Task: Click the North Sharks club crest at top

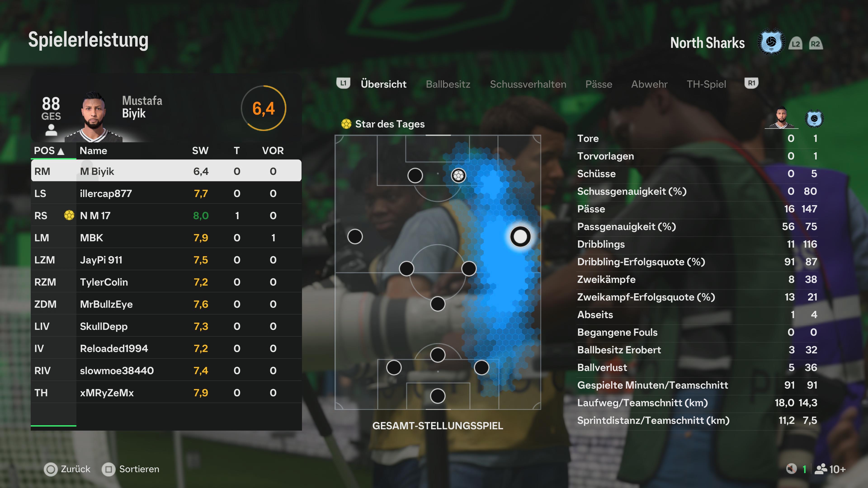Action: [771, 42]
